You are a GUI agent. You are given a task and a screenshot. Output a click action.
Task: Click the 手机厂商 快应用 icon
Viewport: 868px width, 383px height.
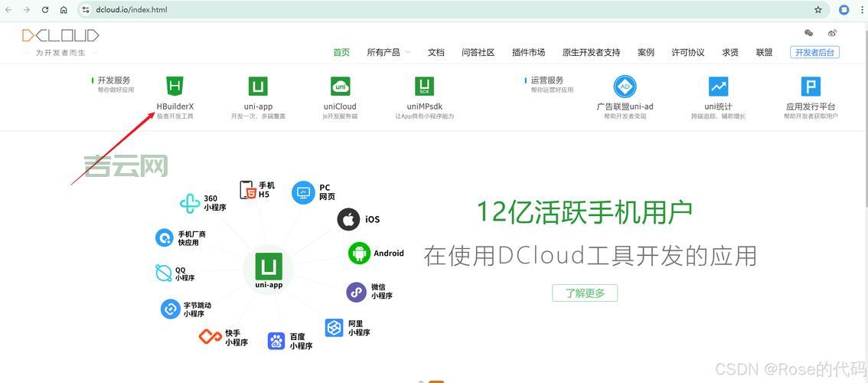point(165,237)
